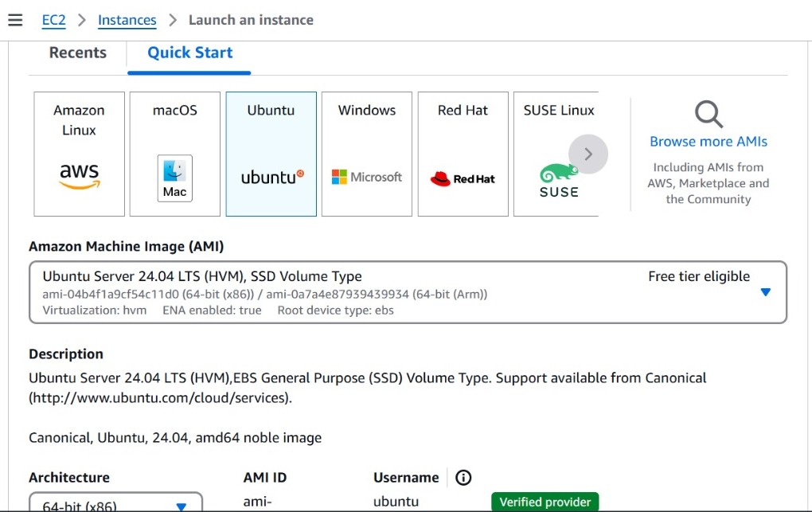
Task: Click the ubuntu logo
Action: tap(272, 178)
